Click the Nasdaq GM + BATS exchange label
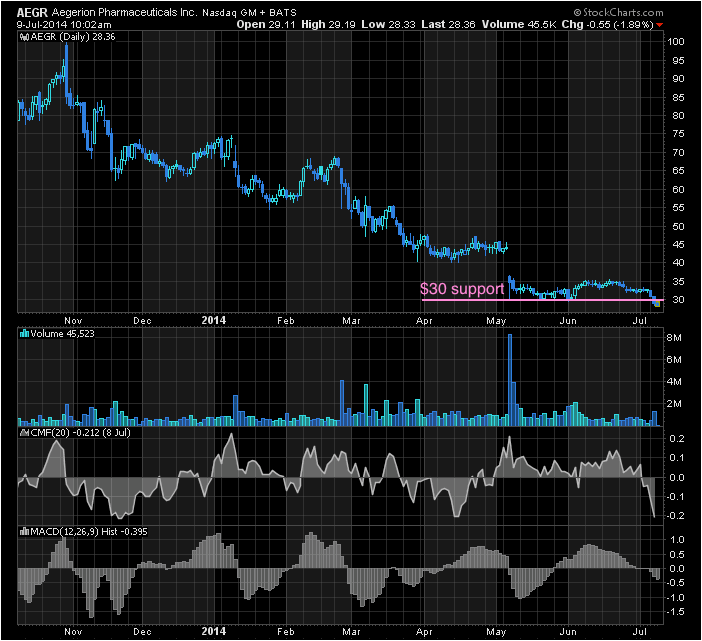 point(249,13)
